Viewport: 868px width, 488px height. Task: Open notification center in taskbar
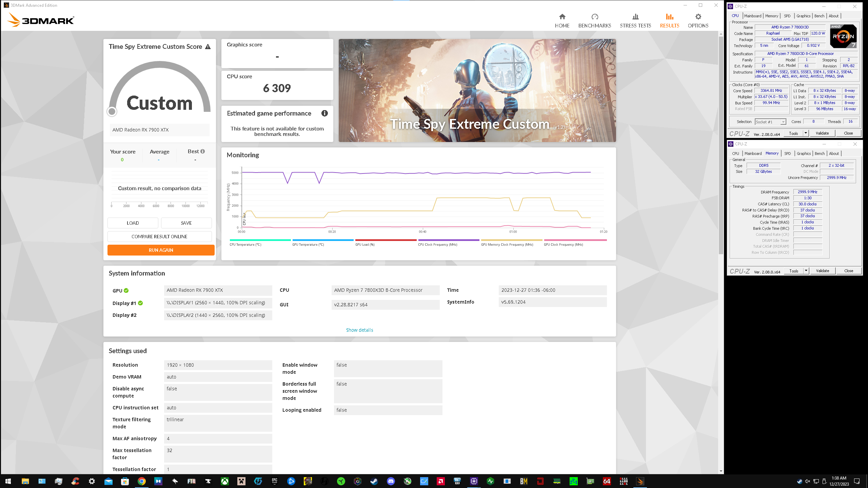(857, 481)
